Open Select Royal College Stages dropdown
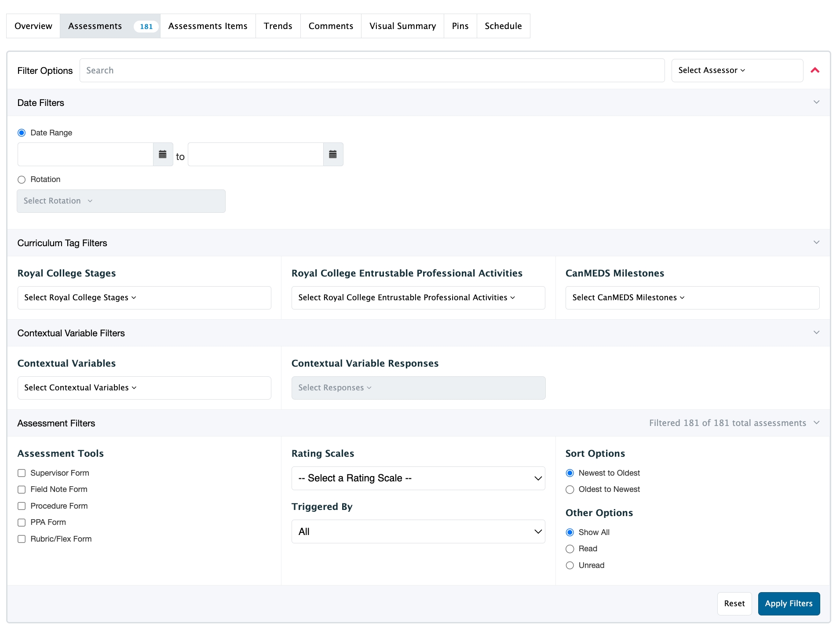The width and height of the screenshot is (840, 626). 144,298
